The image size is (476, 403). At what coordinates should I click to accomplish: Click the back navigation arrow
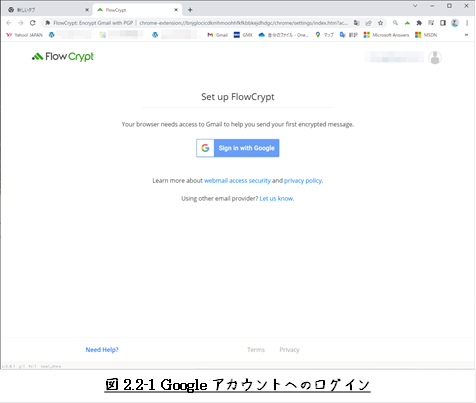coord(9,23)
